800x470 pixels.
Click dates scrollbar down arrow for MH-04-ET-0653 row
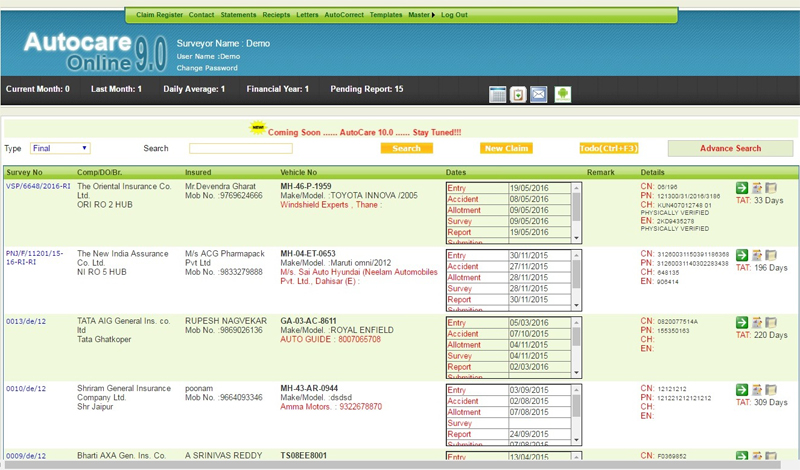pyautogui.click(x=577, y=306)
